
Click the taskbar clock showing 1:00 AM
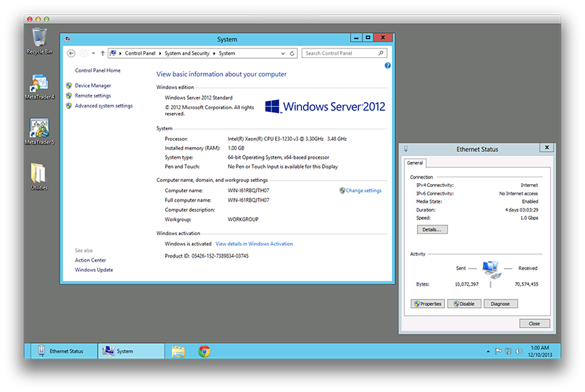pyautogui.click(x=540, y=351)
